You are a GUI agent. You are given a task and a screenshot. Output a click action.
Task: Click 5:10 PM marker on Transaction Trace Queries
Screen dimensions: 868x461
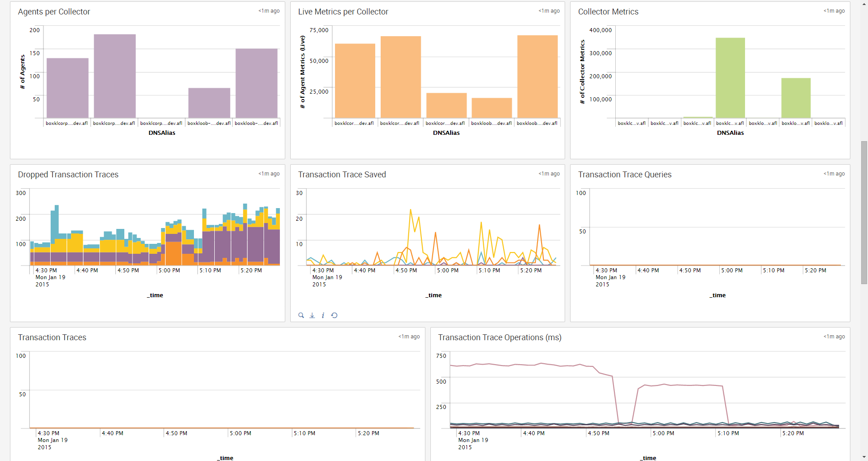point(774,271)
